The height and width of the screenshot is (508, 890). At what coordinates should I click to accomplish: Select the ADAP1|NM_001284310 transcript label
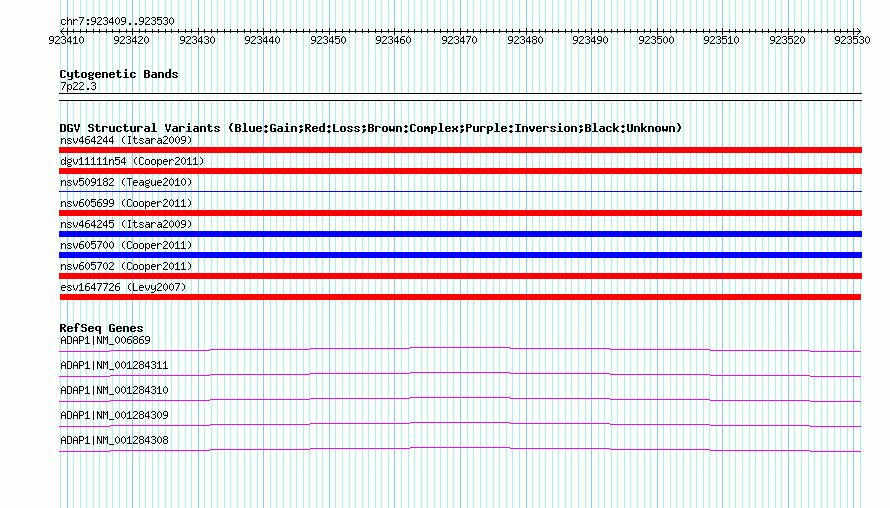pyautogui.click(x=114, y=391)
